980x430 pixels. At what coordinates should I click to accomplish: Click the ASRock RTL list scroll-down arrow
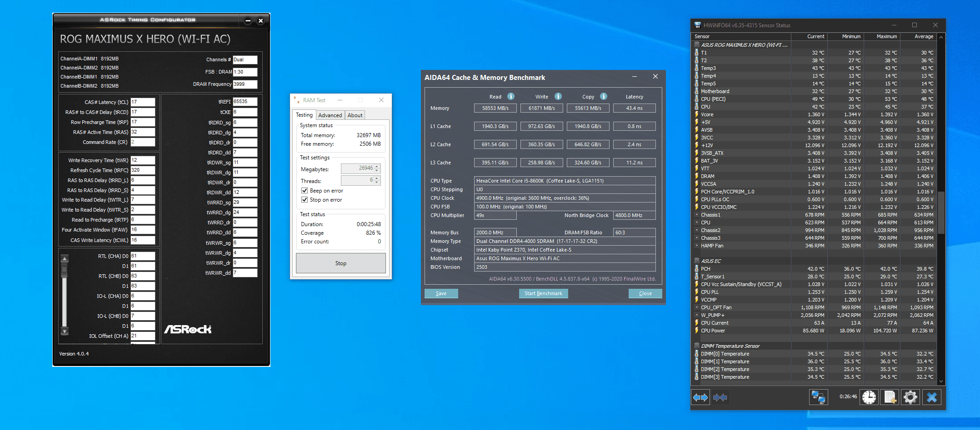[x=65, y=331]
